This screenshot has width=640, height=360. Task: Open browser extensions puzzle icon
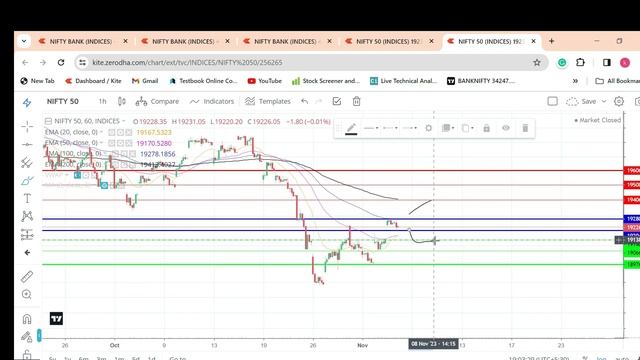pyautogui.click(x=580, y=62)
